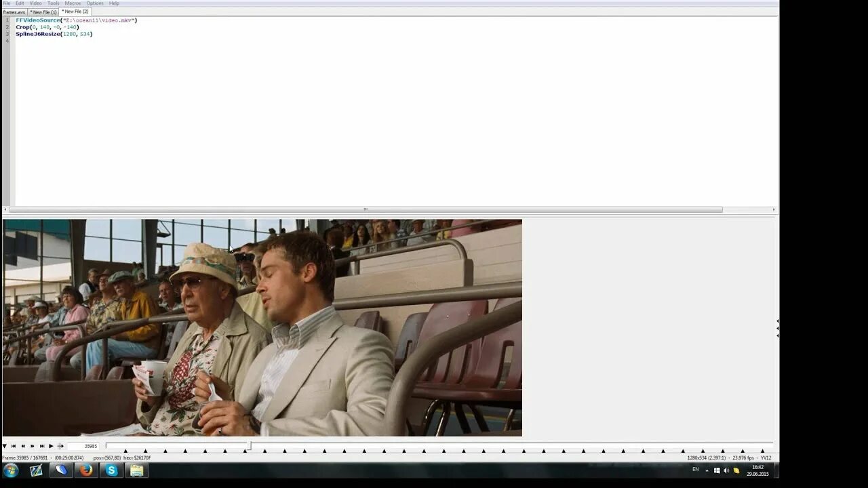Screen dimensions: 868x488
Task: Click the clock showing 16:42
Action: click(x=758, y=467)
